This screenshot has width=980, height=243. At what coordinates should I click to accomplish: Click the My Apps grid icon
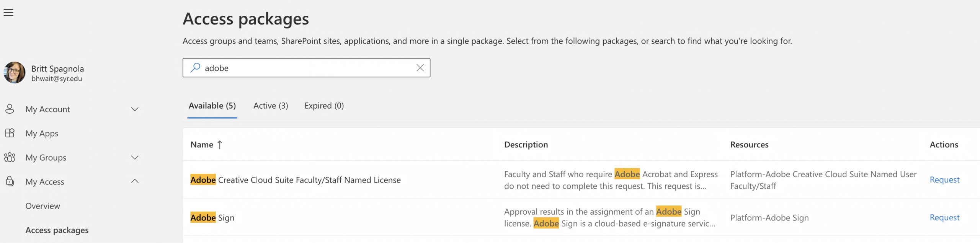point(10,133)
